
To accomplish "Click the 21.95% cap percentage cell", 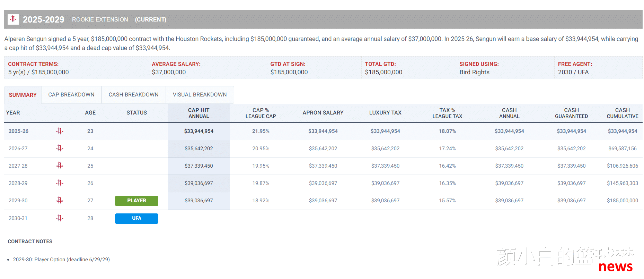I will [261, 131].
